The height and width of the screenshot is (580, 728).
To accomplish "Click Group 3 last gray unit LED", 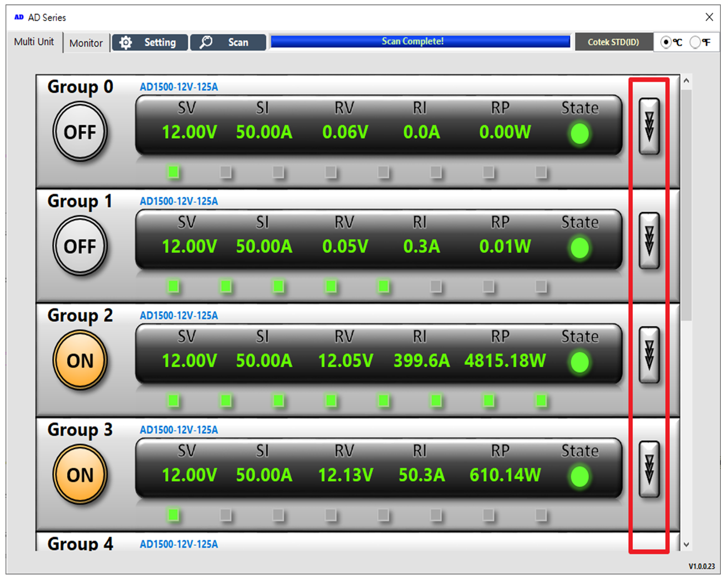I will coord(541,515).
